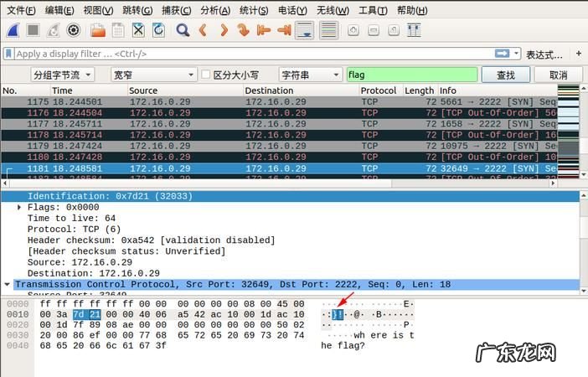Click the shark fin start capture icon
The image size is (588, 377).
click(x=13, y=30)
